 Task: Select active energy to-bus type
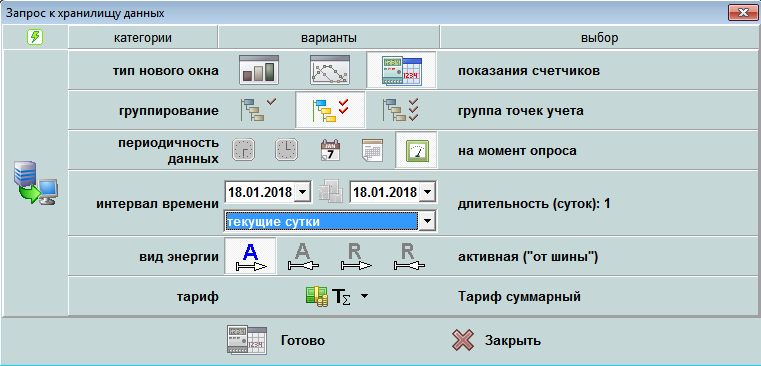coord(303,256)
